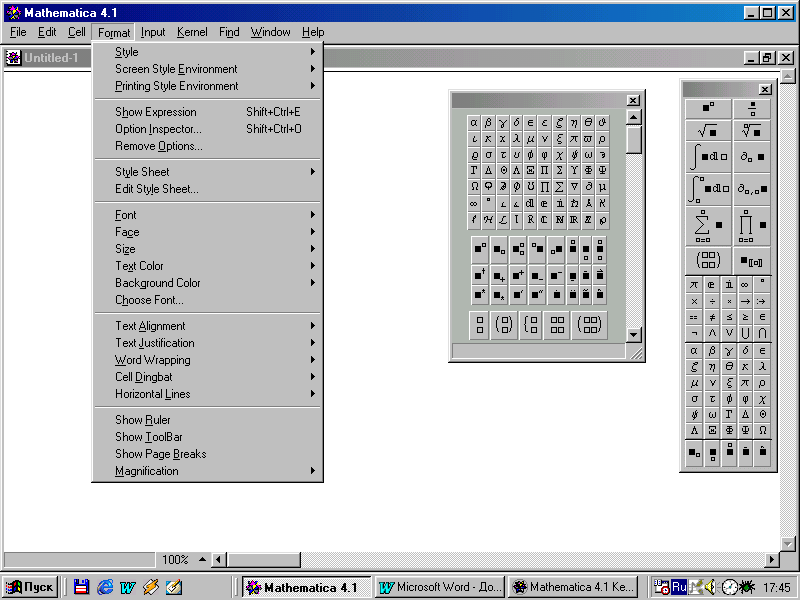Viewport: 800px width, 600px height.
Task: Switch to Microsoft Word in the taskbar
Action: click(x=440, y=587)
